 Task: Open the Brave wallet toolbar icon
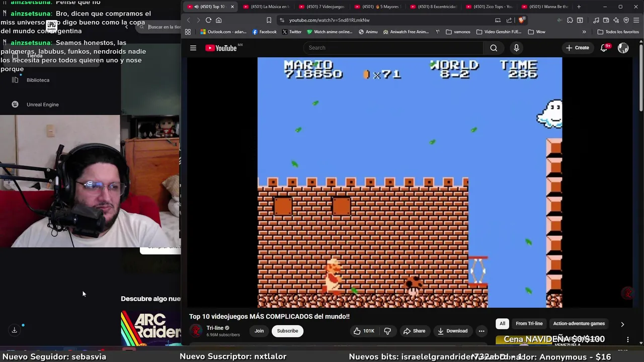click(x=606, y=20)
